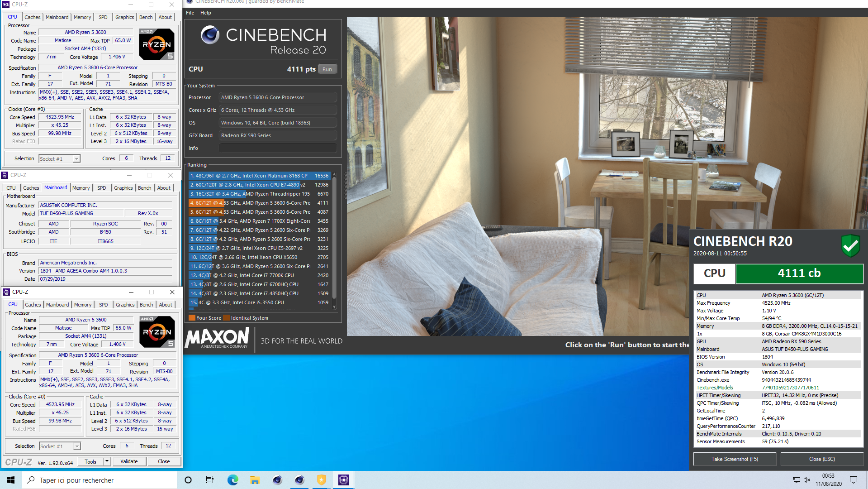Click the MAXON company logo
868x489 pixels.
coord(217,338)
